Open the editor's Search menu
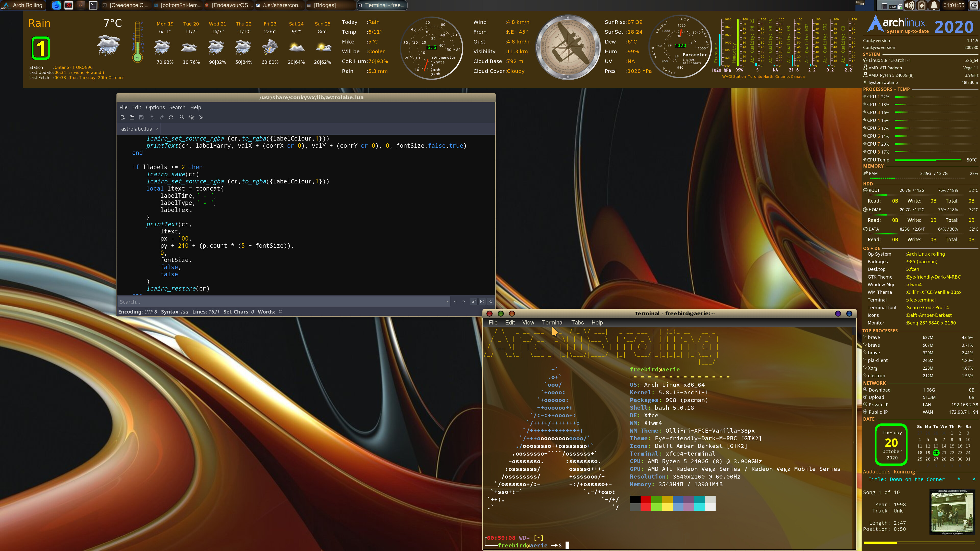The image size is (980, 551). [x=177, y=108]
